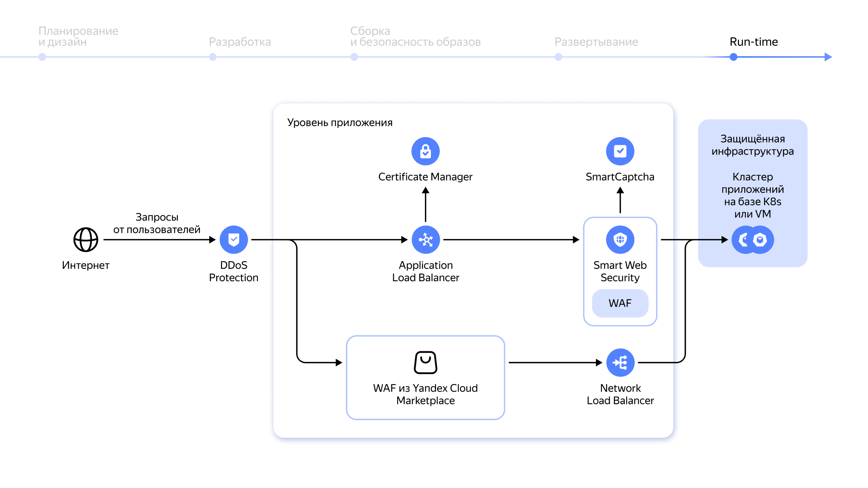
Task: Click the Internet globe icon
Action: click(86, 240)
